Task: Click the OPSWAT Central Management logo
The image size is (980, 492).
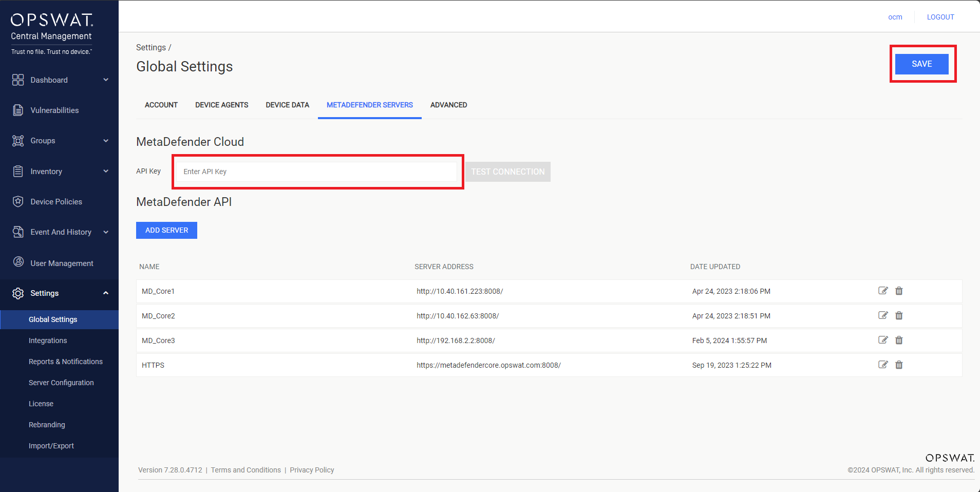Action: pyautogui.click(x=52, y=34)
